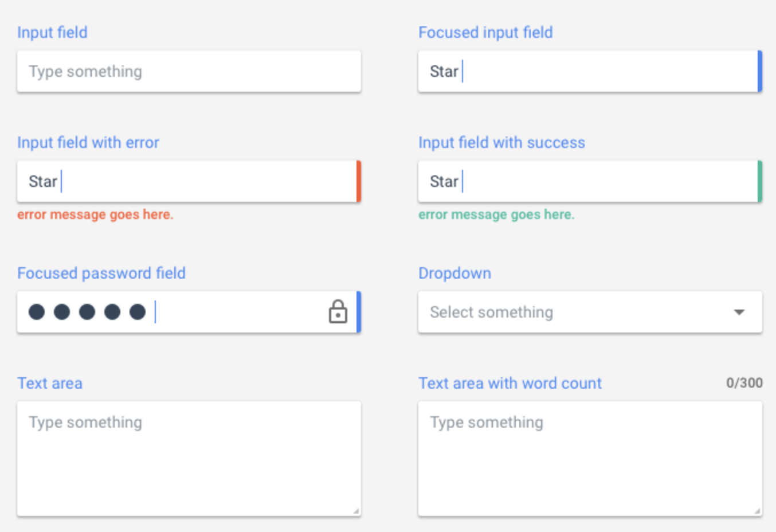Click the red error message text
776x532 pixels.
point(95,214)
